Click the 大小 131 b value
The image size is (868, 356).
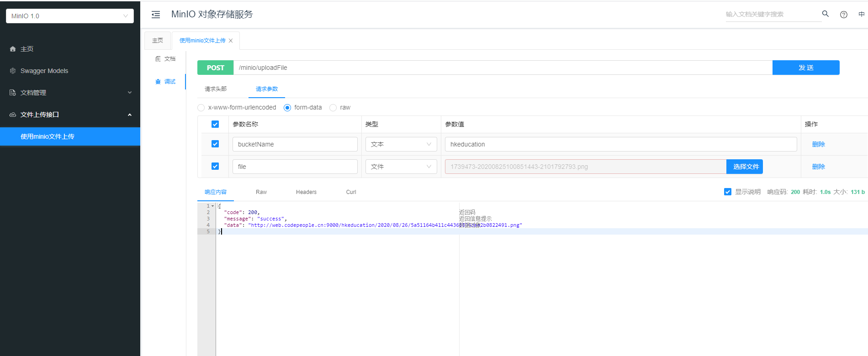click(857, 192)
